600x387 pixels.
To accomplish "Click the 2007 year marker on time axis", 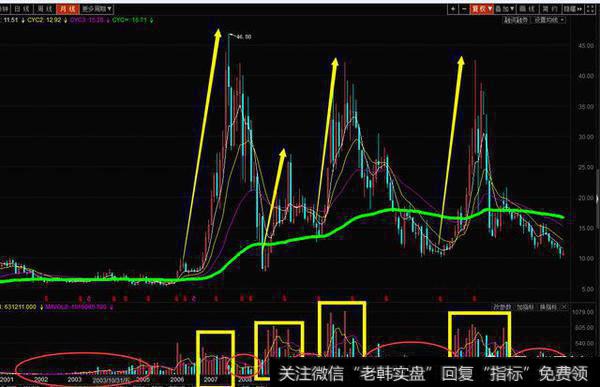I will [210, 380].
